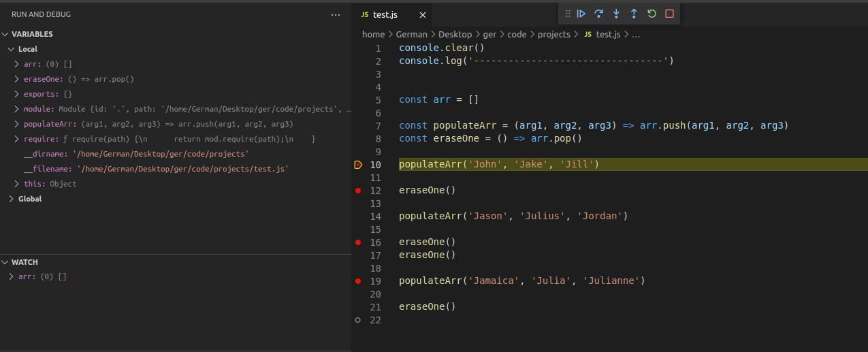Click the Continue debug button
This screenshot has width=868, height=352.
click(x=581, y=14)
